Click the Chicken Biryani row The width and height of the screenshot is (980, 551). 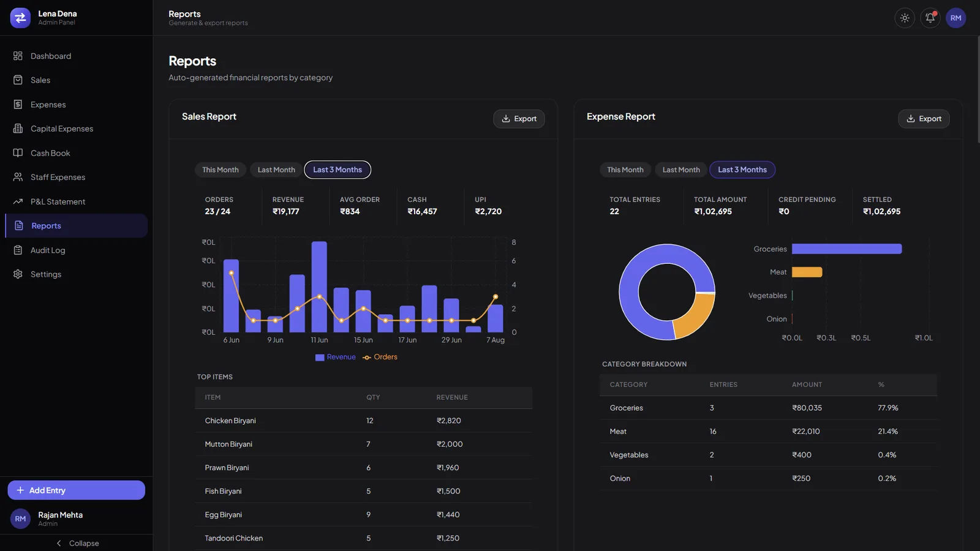point(364,421)
